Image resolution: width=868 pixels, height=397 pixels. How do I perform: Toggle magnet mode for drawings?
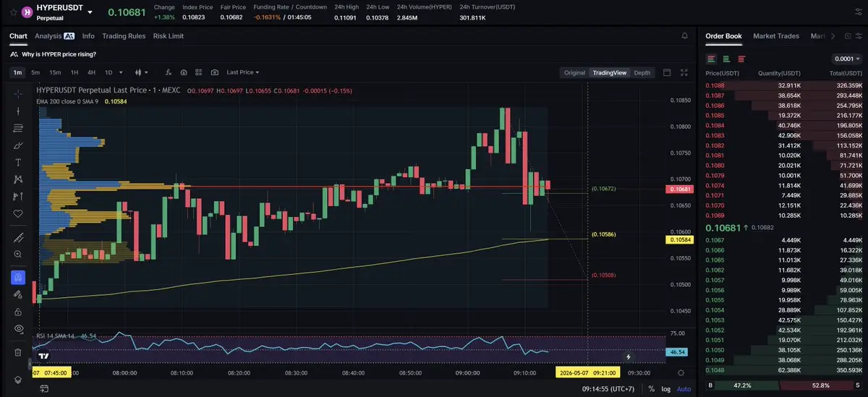(x=18, y=277)
